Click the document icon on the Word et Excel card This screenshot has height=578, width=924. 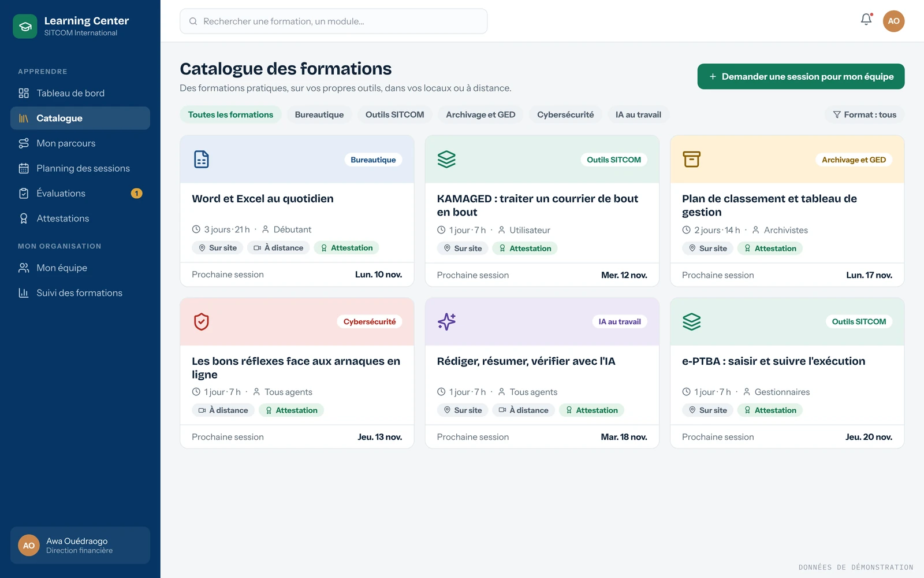click(x=202, y=159)
